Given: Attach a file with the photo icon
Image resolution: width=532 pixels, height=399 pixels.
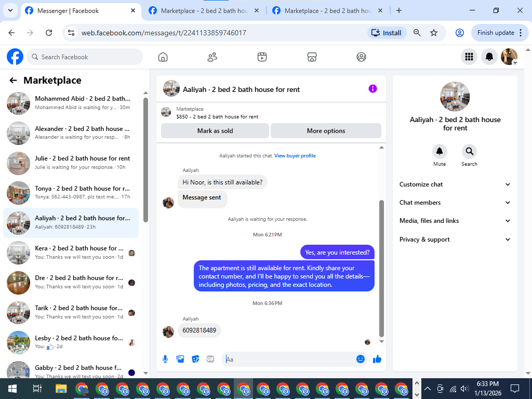Looking at the screenshot, I should [180, 359].
